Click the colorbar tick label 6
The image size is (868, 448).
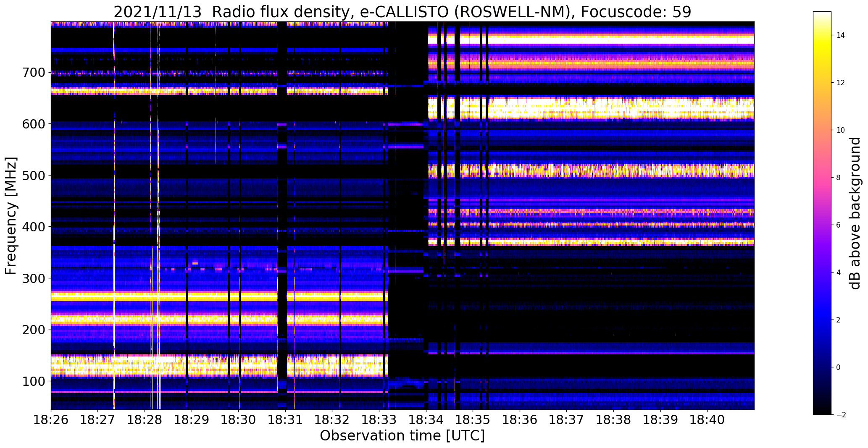pyautogui.click(x=839, y=225)
